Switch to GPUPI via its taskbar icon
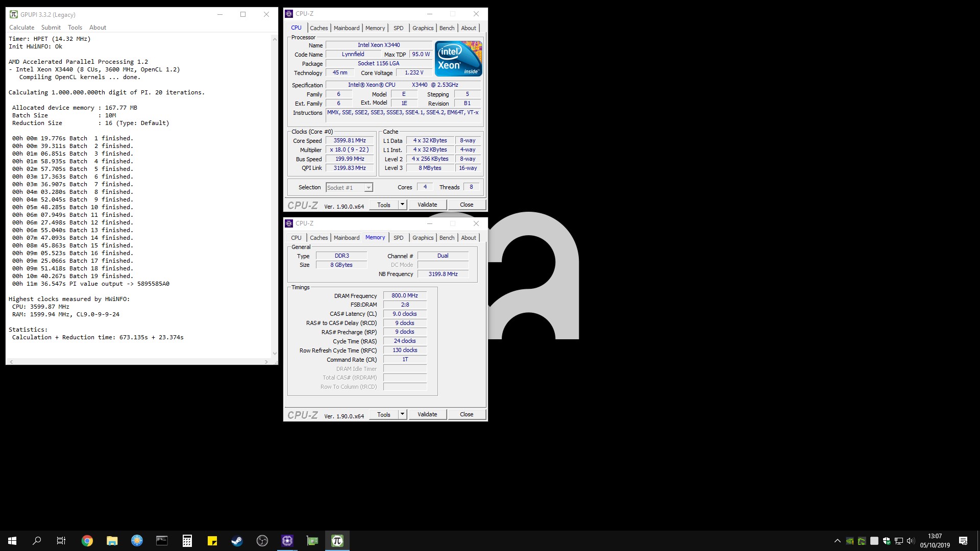The height and width of the screenshot is (551, 980). coord(337,541)
